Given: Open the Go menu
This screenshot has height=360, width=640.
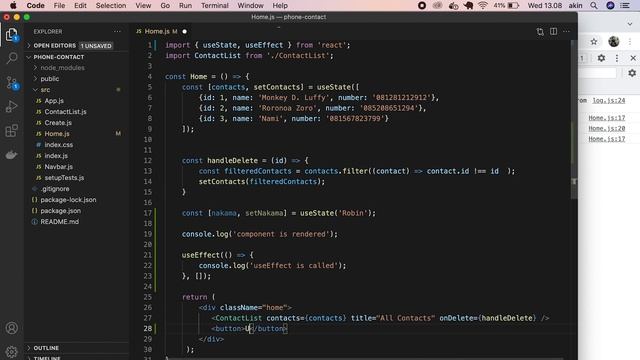Looking at the screenshot, I should pos(165,6).
